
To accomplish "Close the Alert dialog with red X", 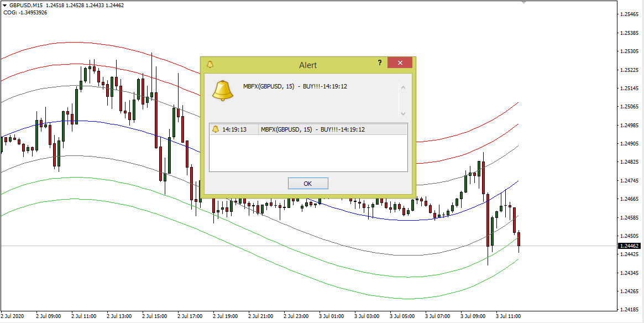I will click(400, 63).
